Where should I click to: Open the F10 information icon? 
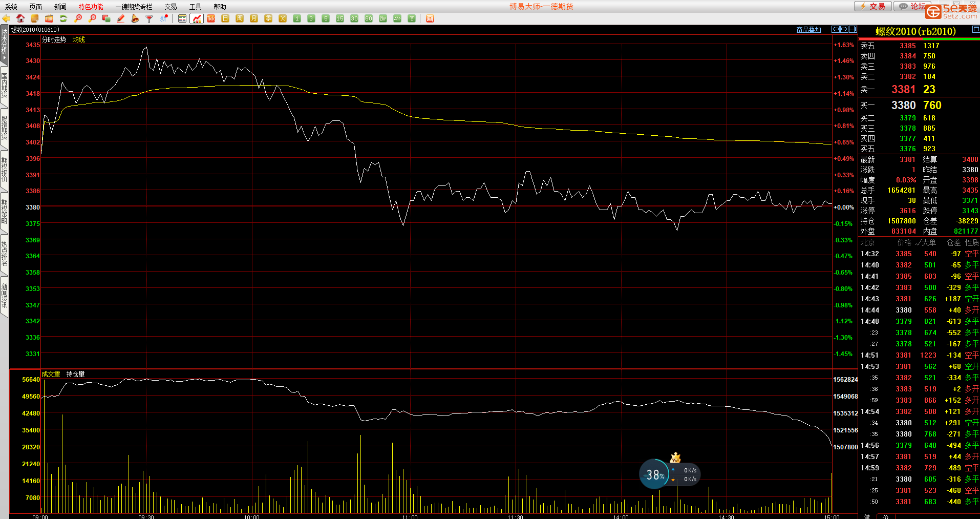(x=49, y=18)
